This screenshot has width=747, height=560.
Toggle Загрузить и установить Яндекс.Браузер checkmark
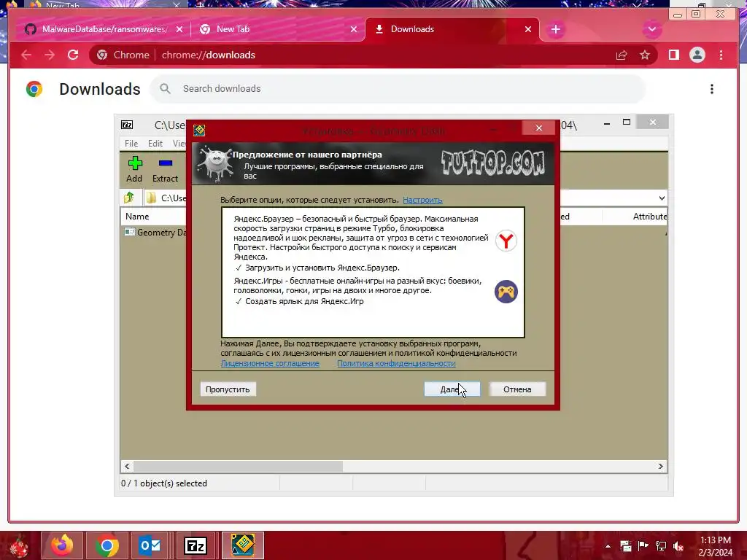click(239, 268)
